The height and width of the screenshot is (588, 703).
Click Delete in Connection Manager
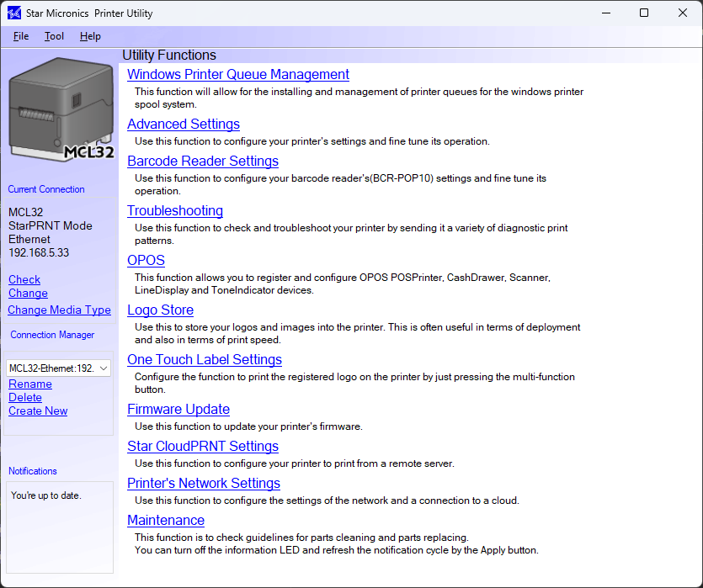(x=25, y=398)
